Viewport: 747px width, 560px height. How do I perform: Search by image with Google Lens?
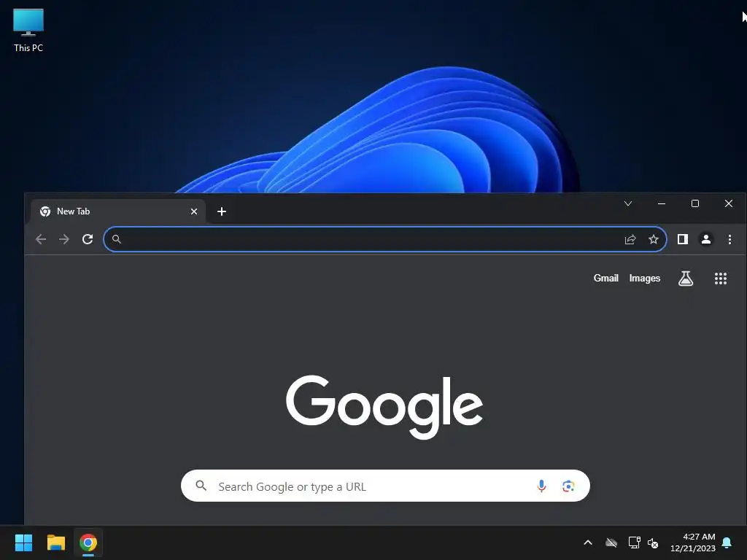pos(568,486)
